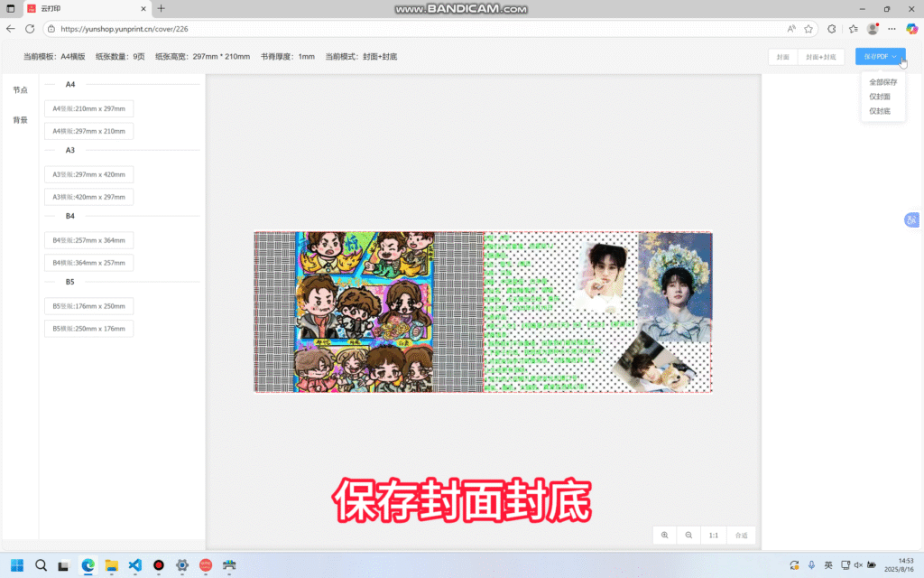Open browser extensions icon

pos(831,29)
